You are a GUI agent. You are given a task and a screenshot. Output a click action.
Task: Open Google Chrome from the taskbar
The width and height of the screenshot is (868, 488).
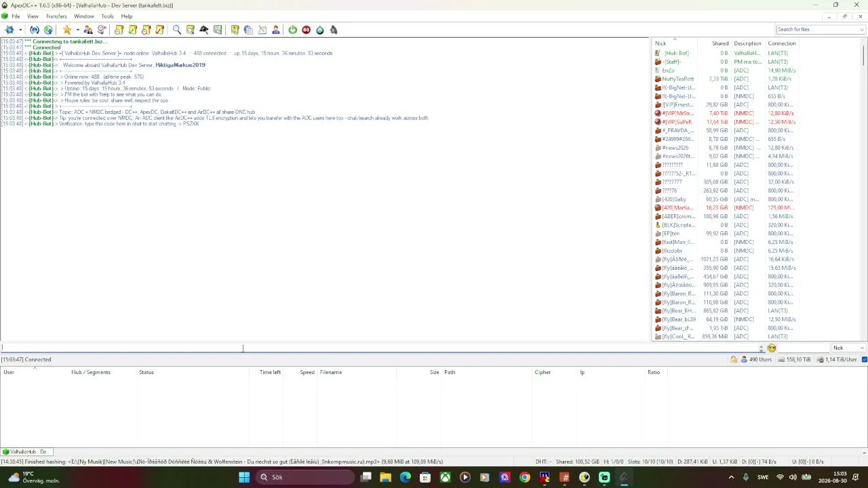coord(524,477)
